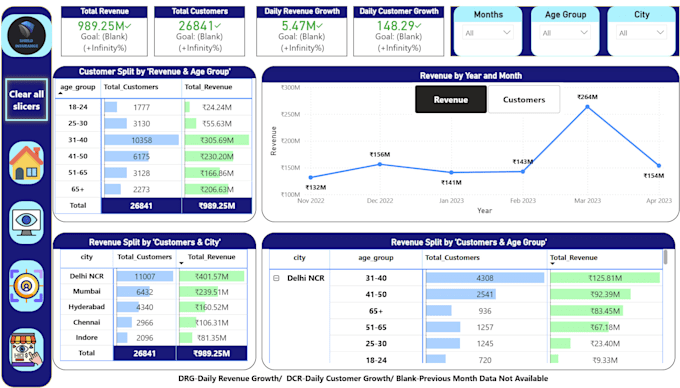680x388 pixels.
Task: Open the storefront sales icon
Action: click(26, 349)
